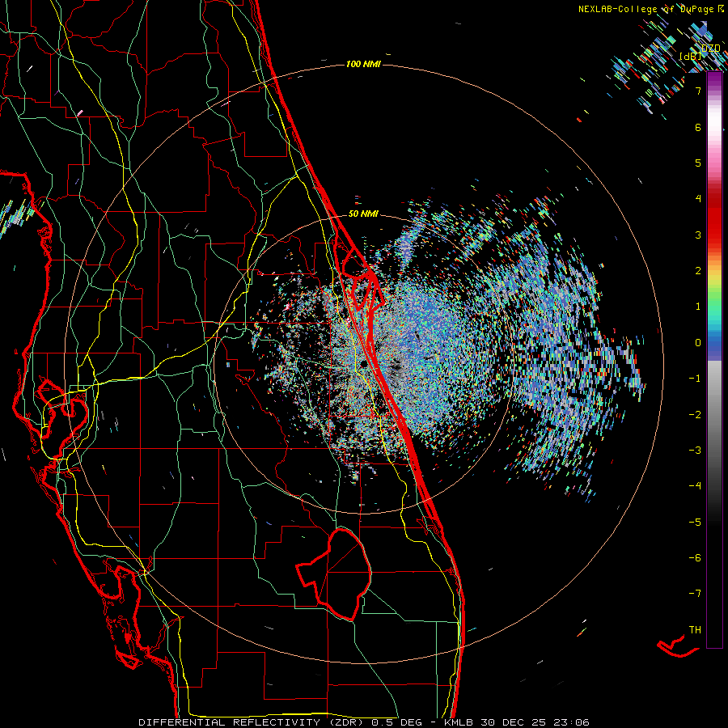Click the 6 dB value on the color scale
728x728 pixels.
698,127
